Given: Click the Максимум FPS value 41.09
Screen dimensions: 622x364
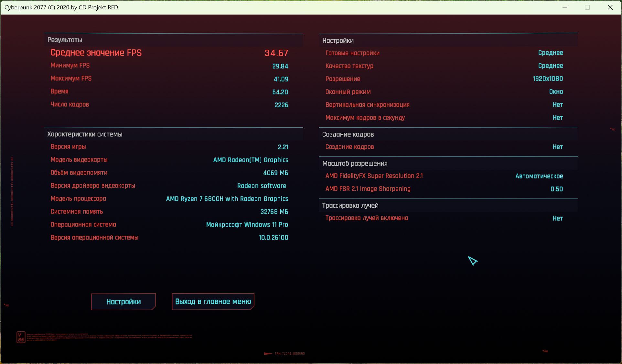Looking at the screenshot, I should click(281, 79).
